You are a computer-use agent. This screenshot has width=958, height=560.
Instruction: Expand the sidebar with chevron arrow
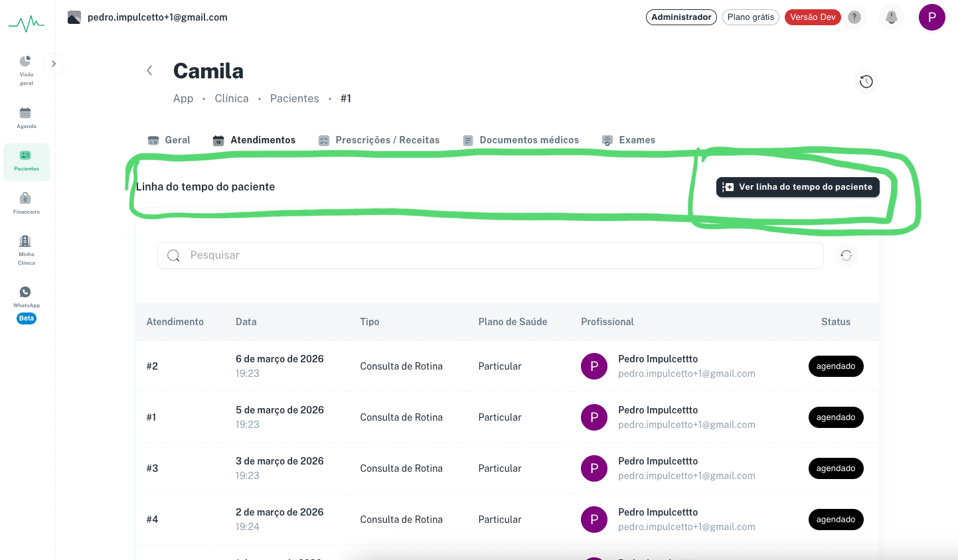54,64
